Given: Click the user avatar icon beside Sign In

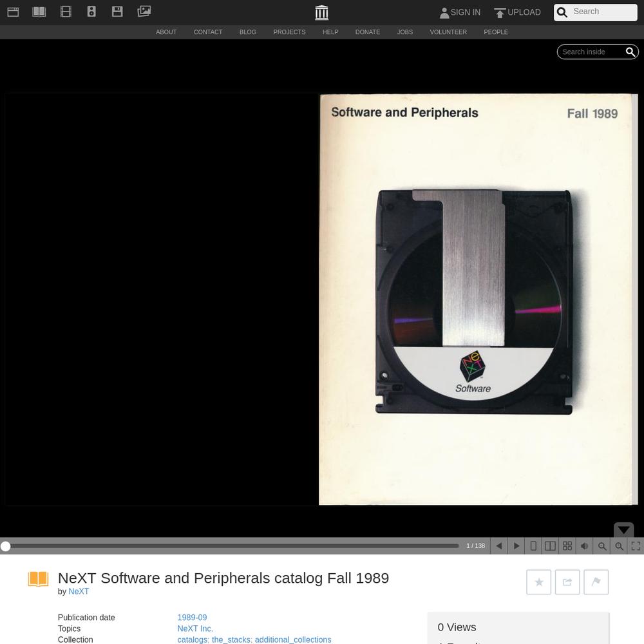Looking at the screenshot, I should (444, 13).
